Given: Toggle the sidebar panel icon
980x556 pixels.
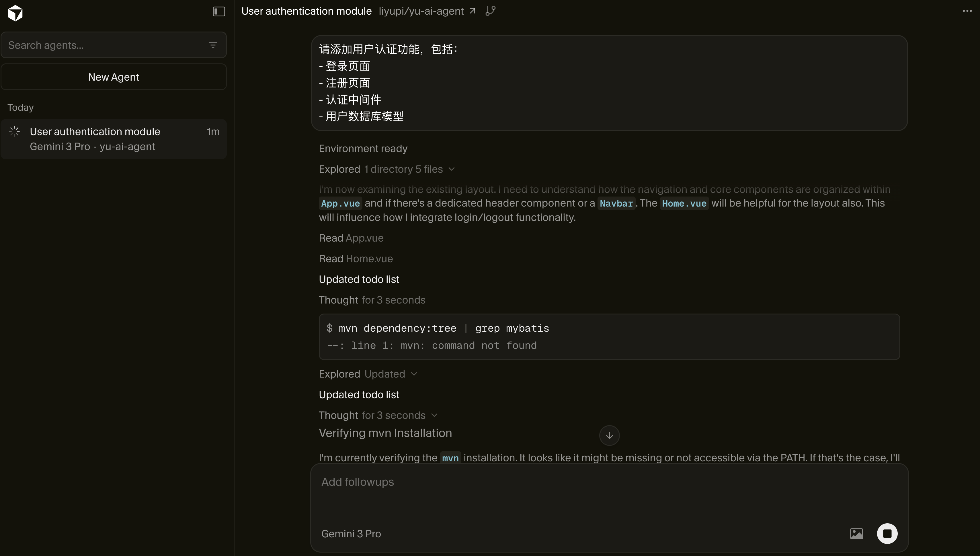Looking at the screenshot, I should pyautogui.click(x=219, y=11).
